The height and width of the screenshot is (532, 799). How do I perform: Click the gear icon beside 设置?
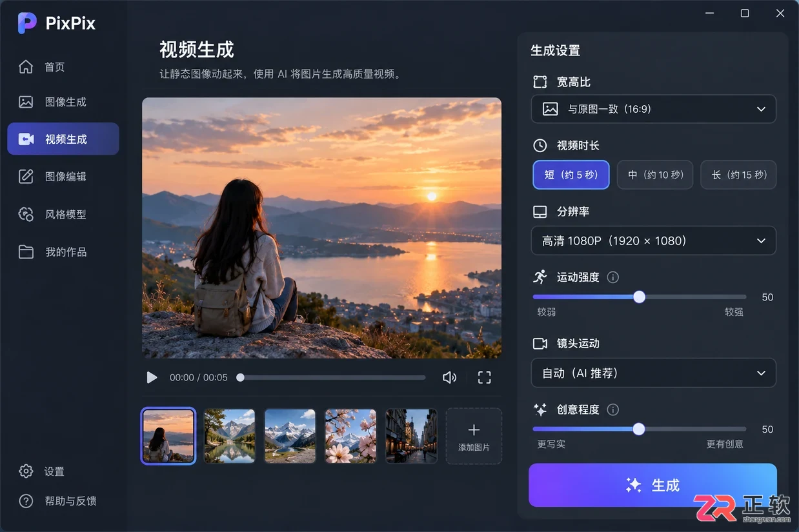[x=26, y=471]
